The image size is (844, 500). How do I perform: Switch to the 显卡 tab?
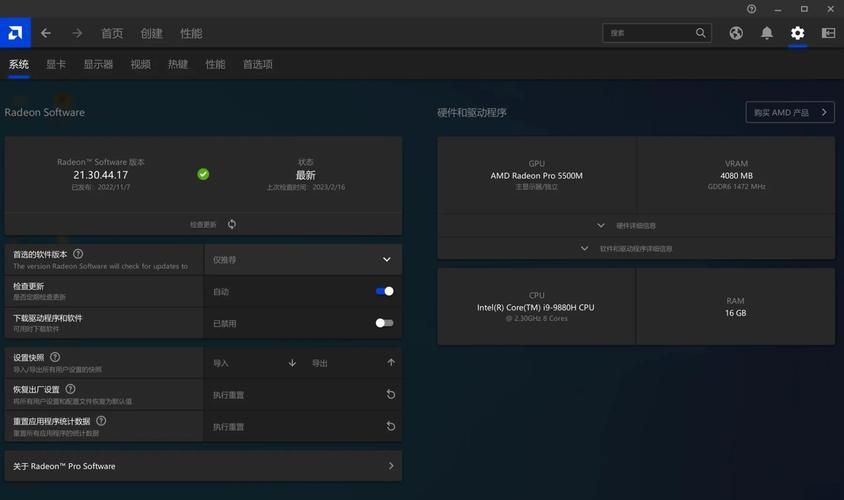(x=56, y=65)
